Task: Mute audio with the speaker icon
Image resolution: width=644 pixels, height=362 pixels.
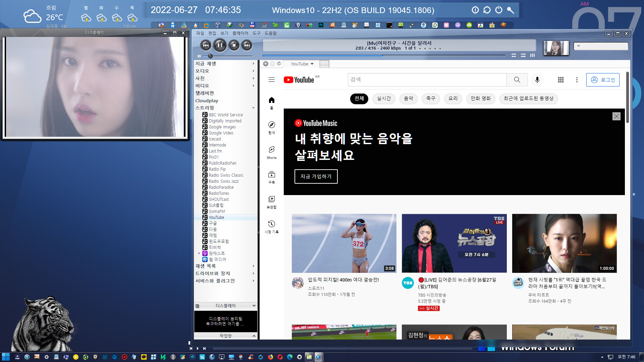Action: coord(199,56)
